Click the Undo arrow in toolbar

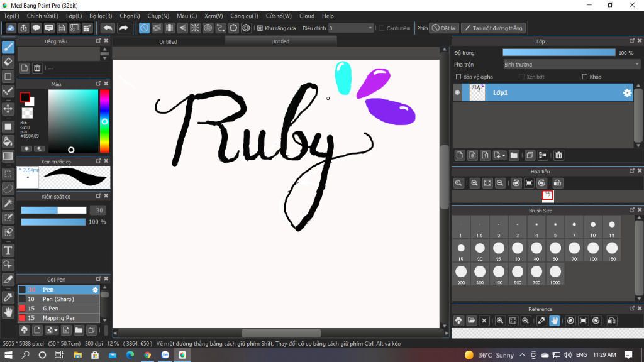[x=108, y=28]
